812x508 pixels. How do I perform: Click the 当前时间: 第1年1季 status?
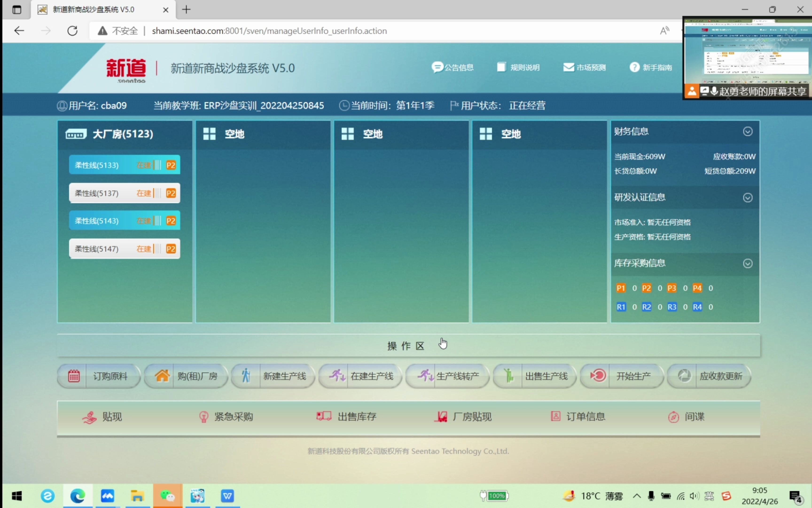pyautogui.click(x=387, y=106)
